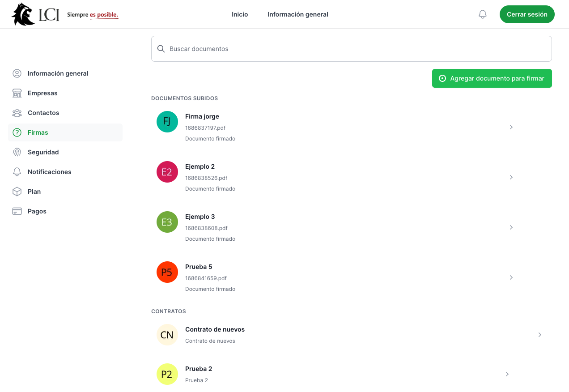Click the Seguridad fingerprint icon
The height and width of the screenshot is (392, 569).
pos(17,152)
